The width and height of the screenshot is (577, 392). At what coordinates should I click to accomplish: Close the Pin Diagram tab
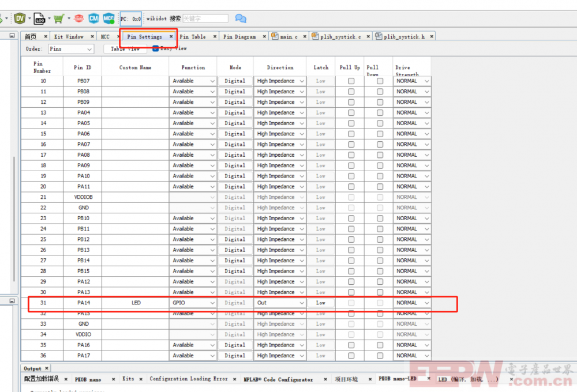pyautogui.click(x=264, y=36)
